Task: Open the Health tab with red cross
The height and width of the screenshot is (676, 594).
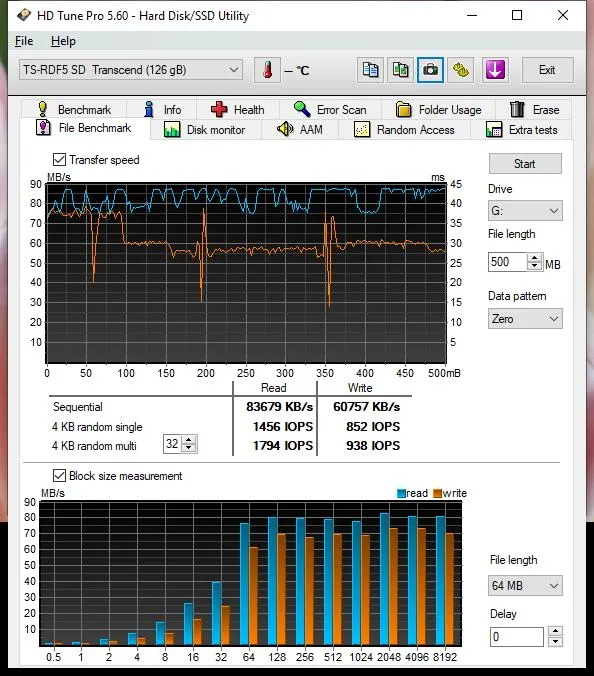Action: point(238,110)
